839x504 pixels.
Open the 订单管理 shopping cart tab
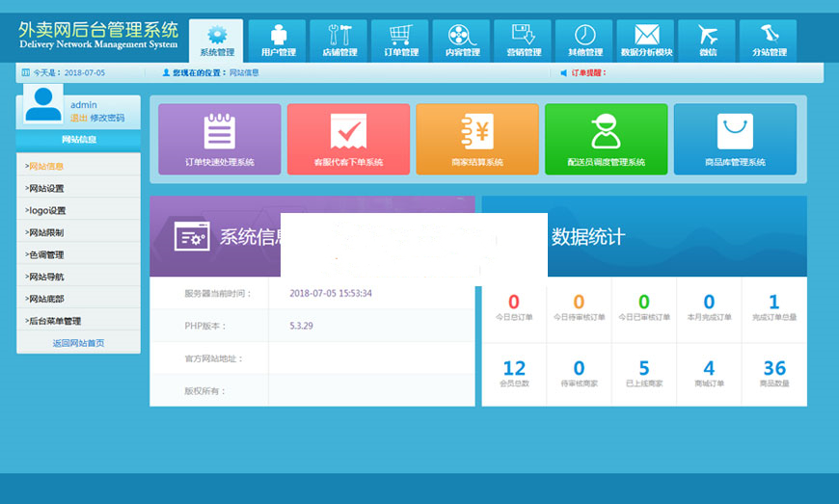[x=400, y=40]
